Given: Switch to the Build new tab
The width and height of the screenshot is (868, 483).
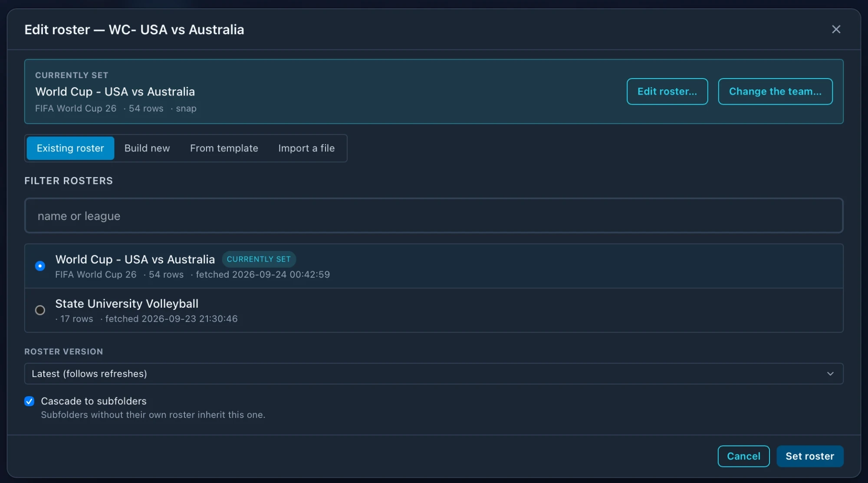Looking at the screenshot, I should [147, 148].
